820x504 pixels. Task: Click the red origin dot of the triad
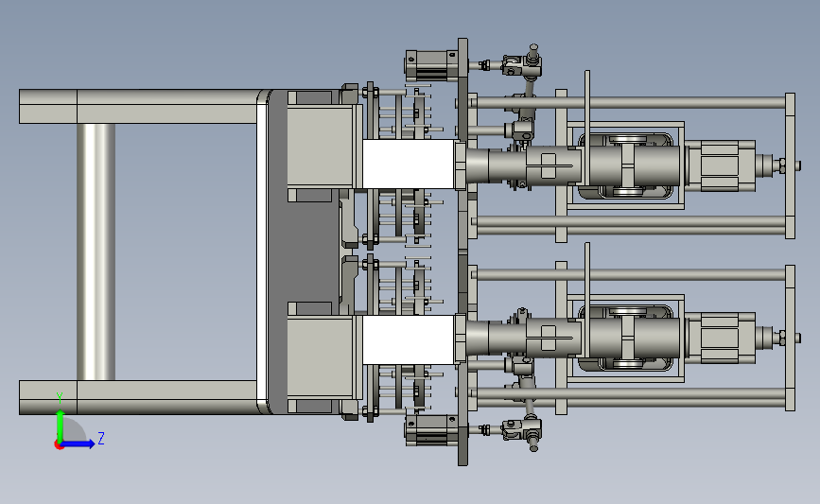click(59, 445)
